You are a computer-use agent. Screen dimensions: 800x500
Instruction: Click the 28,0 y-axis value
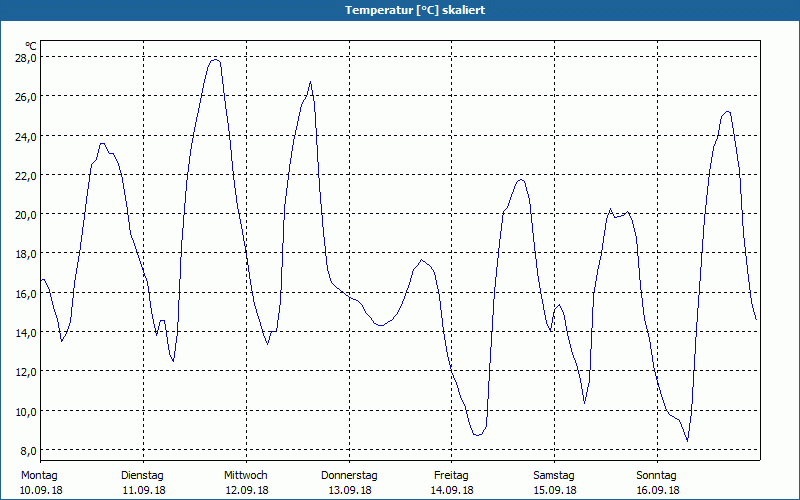click(x=26, y=57)
